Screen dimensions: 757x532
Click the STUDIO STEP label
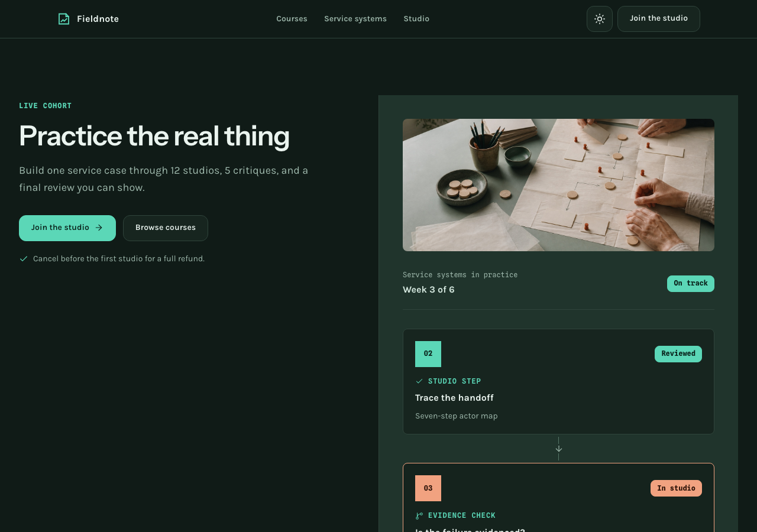tap(455, 381)
